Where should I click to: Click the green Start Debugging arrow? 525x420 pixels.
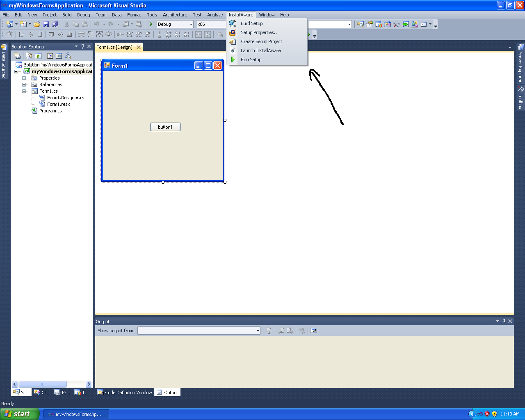pyautogui.click(x=151, y=24)
